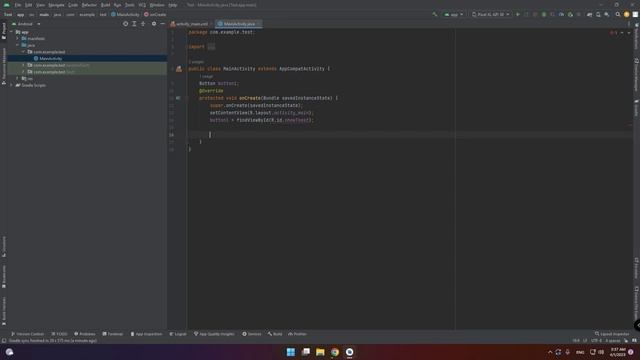Click the user account avatar icon
This screenshot has height=360, width=640.
(x=627, y=14)
